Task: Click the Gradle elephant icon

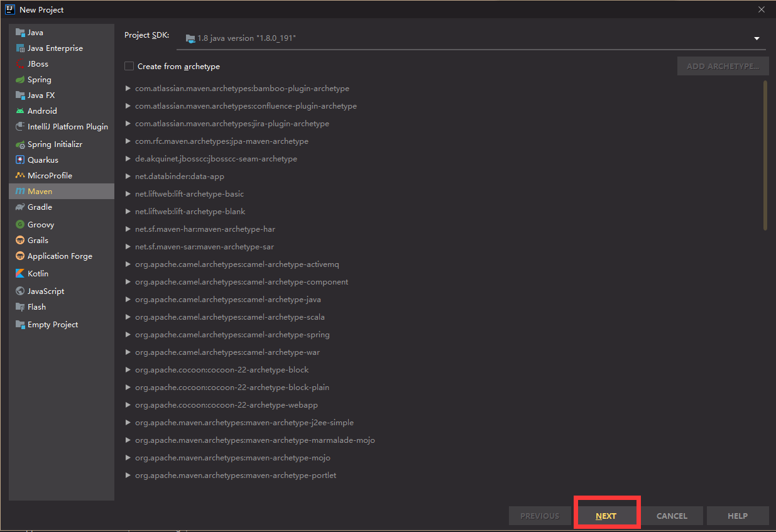Action: click(20, 207)
